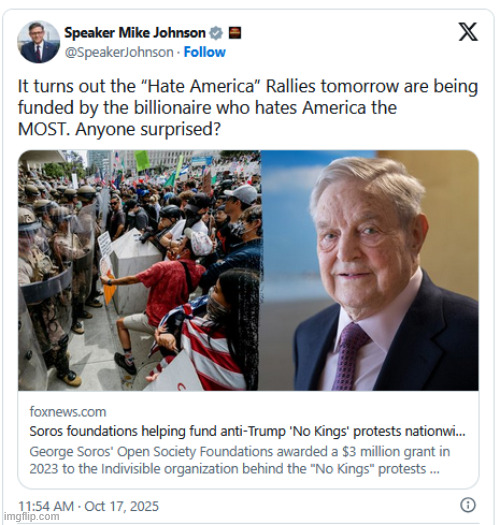Open the portrait photo of the man in a suit

coord(369,270)
